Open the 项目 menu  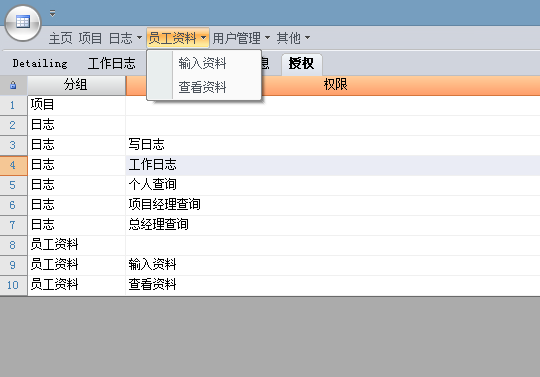click(90, 38)
